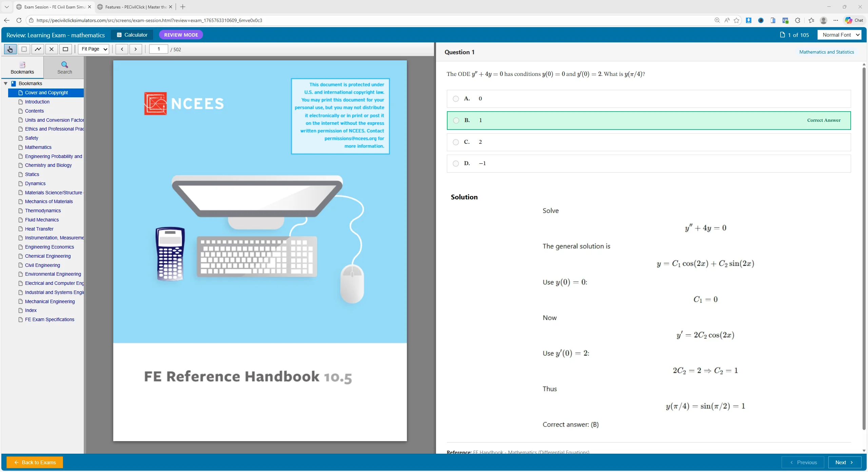Click the Back to Exams button
This screenshot has width=868, height=472.
pos(35,462)
